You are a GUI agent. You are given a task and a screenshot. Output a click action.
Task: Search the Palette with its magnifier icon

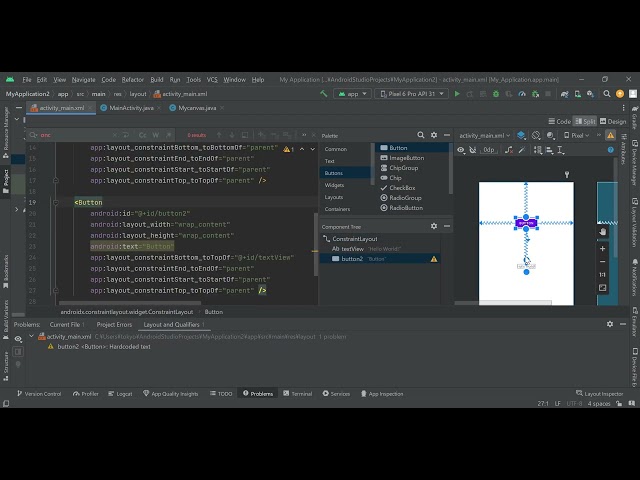coord(421,135)
